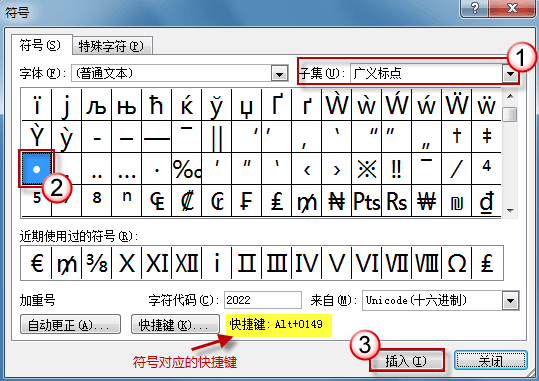Select ⅜ fraction in recent symbols
This screenshot has width=539, height=381.
pos(97,263)
